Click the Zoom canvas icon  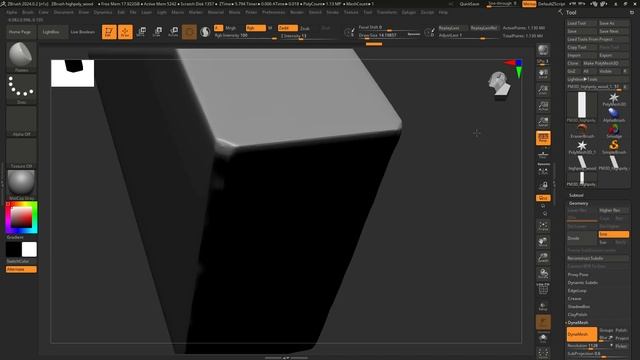coord(543,90)
